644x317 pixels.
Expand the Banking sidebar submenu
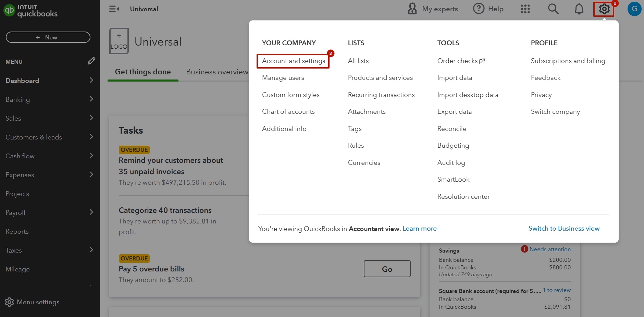(91, 99)
